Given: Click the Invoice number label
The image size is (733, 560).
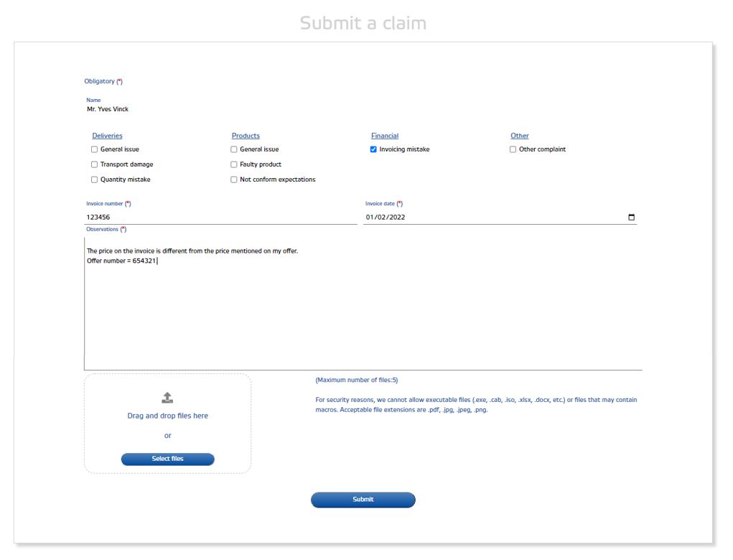Looking at the screenshot, I should click(x=108, y=203).
